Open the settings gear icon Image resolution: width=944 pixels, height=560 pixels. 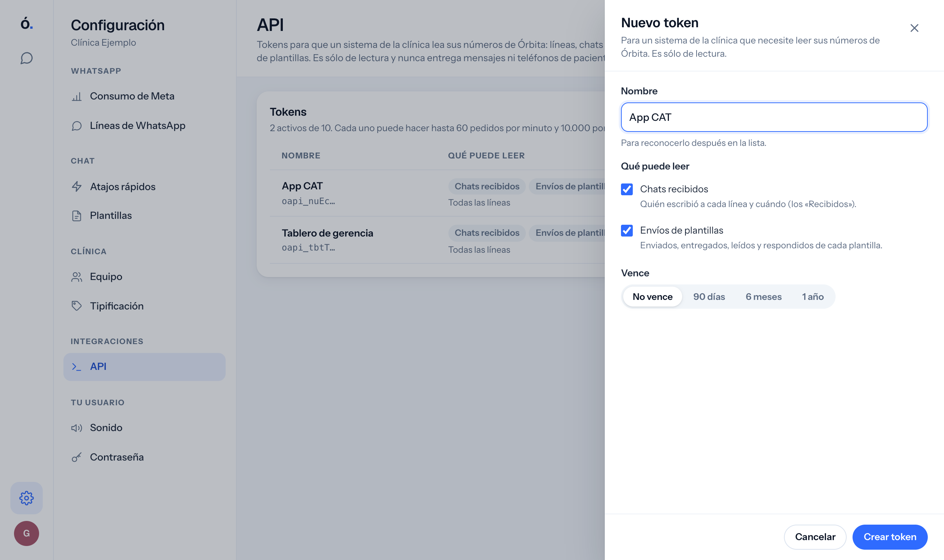click(x=27, y=498)
